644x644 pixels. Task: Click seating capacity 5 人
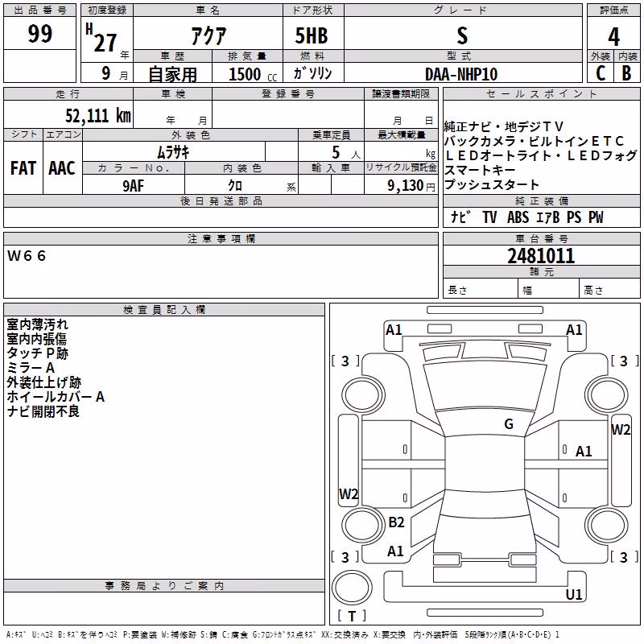point(346,153)
